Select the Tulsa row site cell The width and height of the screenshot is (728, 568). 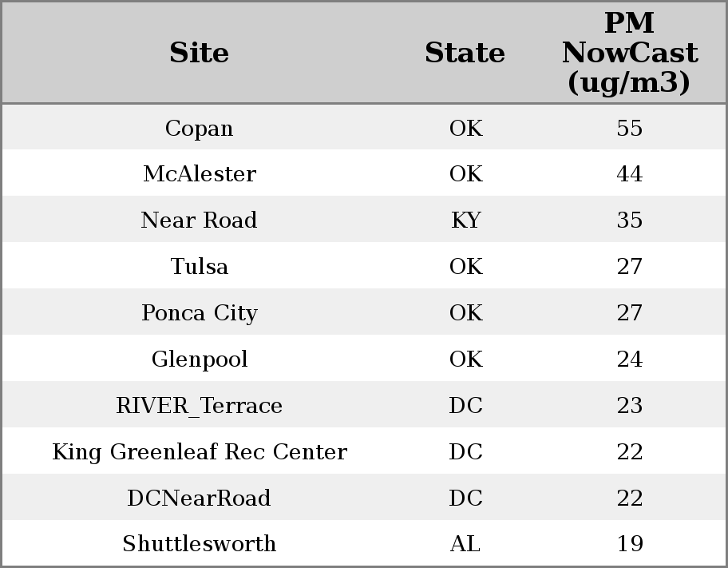pos(199,267)
